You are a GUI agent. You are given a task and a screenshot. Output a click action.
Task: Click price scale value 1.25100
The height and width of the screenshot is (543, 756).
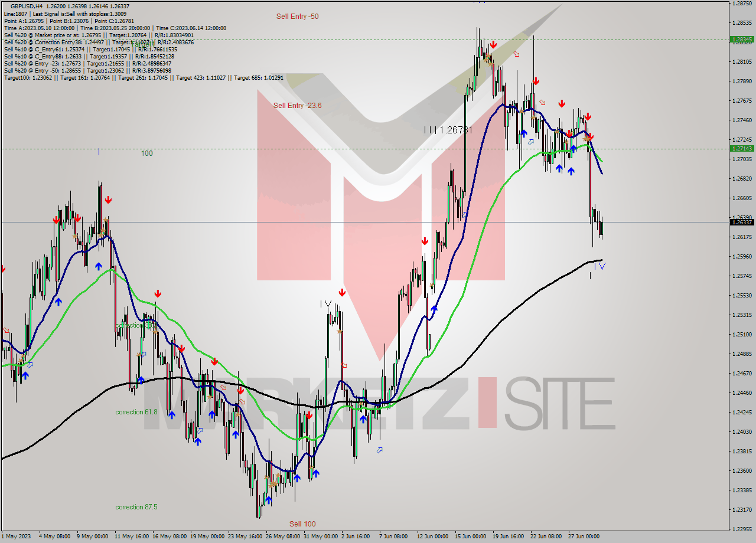[742, 335]
